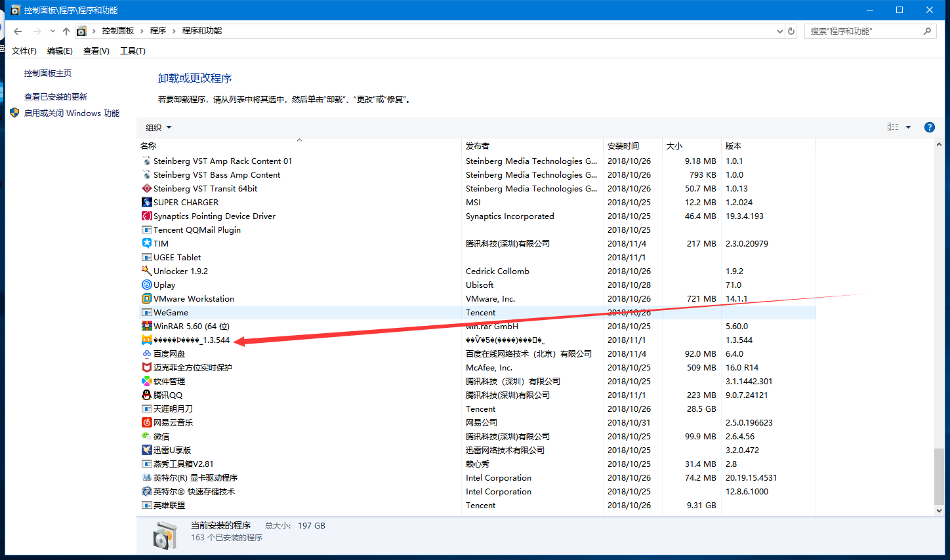This screenshot has height=560, width=950.
Task: Click the publisher cell Cedrick Collomb
Action: [497, 271]
